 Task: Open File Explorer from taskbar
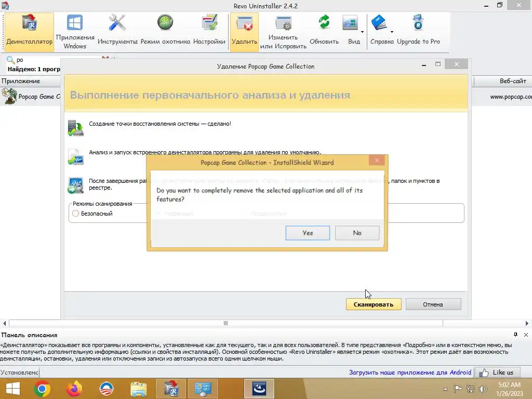coord(139,389)
